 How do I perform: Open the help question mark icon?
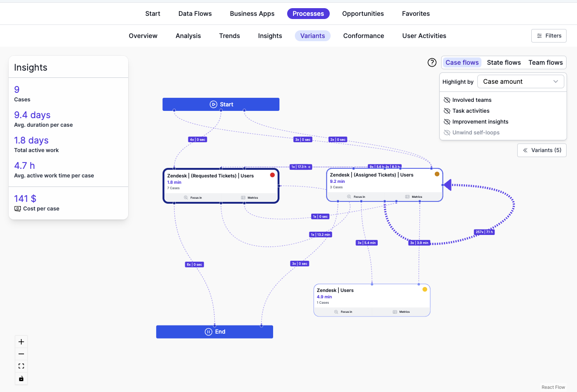tap(432, 62)
